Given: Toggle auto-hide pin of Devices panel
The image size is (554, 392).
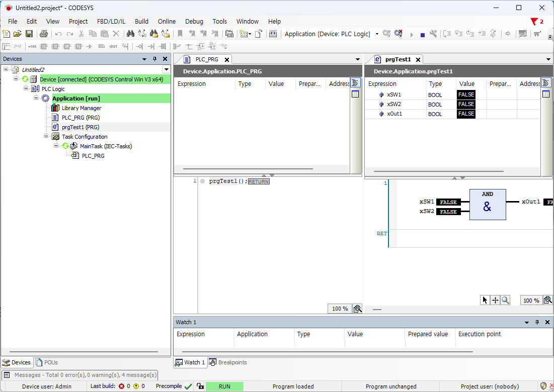Looking at the screenshot, I should click(x=154, y=59).
